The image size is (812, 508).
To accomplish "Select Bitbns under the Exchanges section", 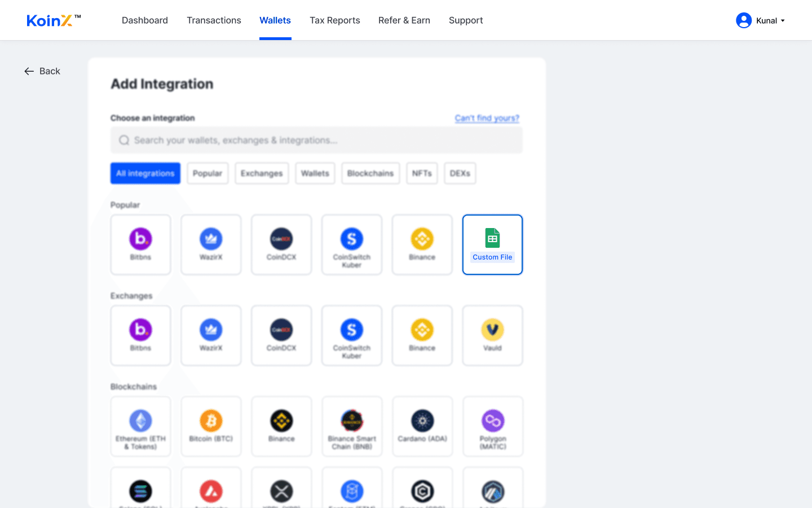I will click(140, 335).
